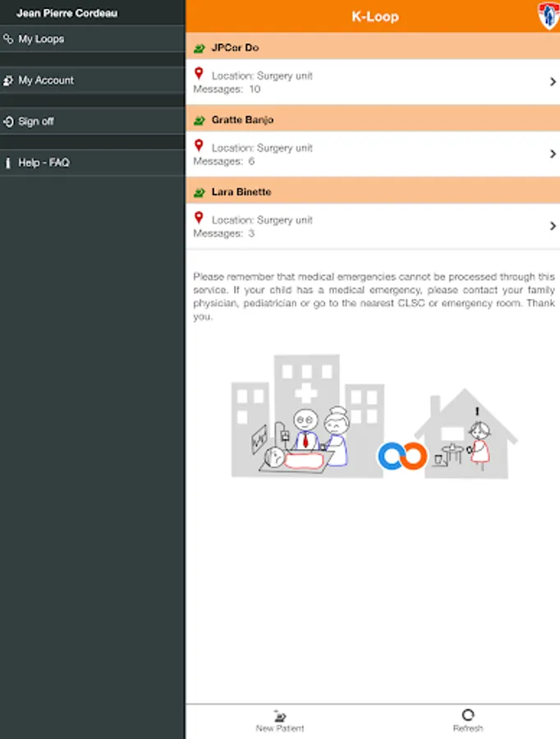Click the hospital shield logo in header
This screenshot has width=560, height=739.
[x=549, y=16]
